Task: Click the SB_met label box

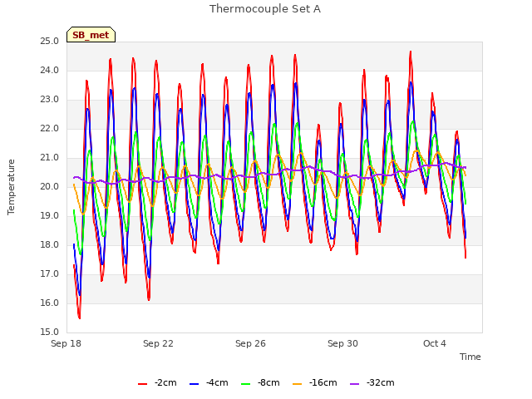Action: 91,35
